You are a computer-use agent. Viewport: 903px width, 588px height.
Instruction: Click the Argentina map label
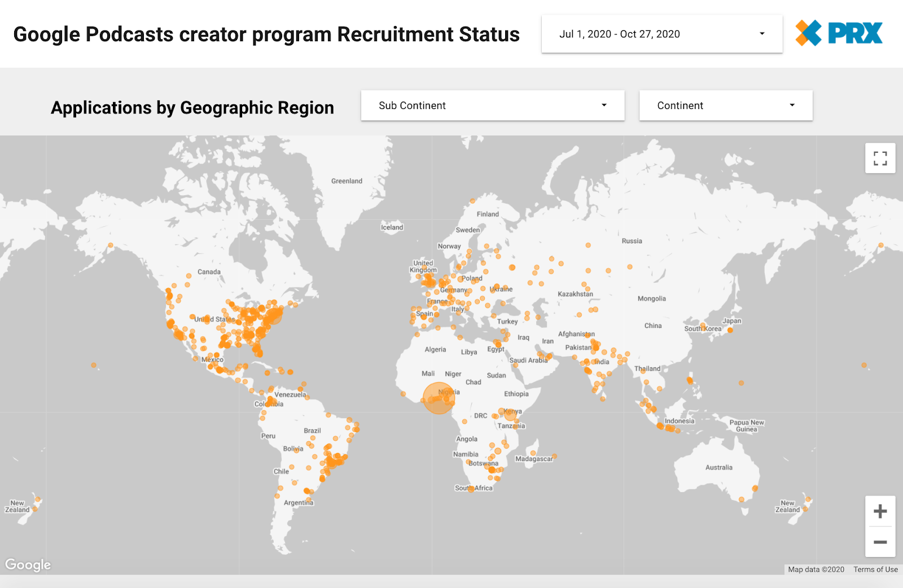pos(299,503)
